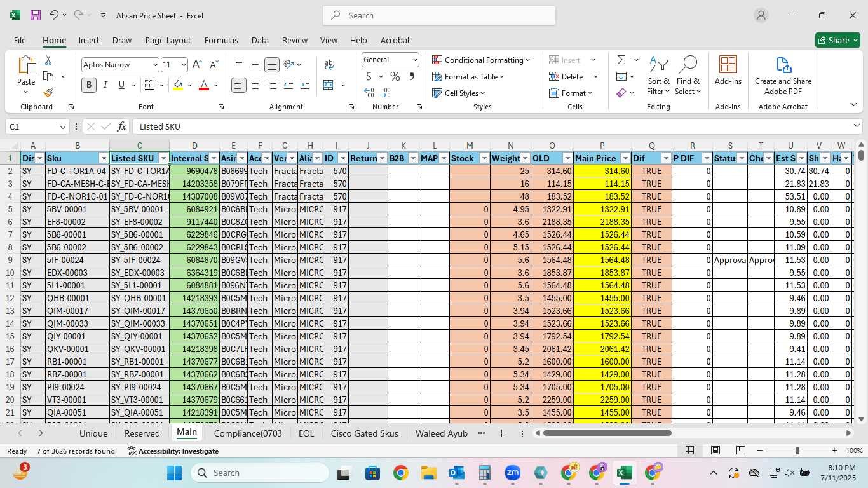Image resolution: width=868 pixels, height=488 pixels.
Task: Open Zoom from the taskbar
Action: (x=512, y=473)
